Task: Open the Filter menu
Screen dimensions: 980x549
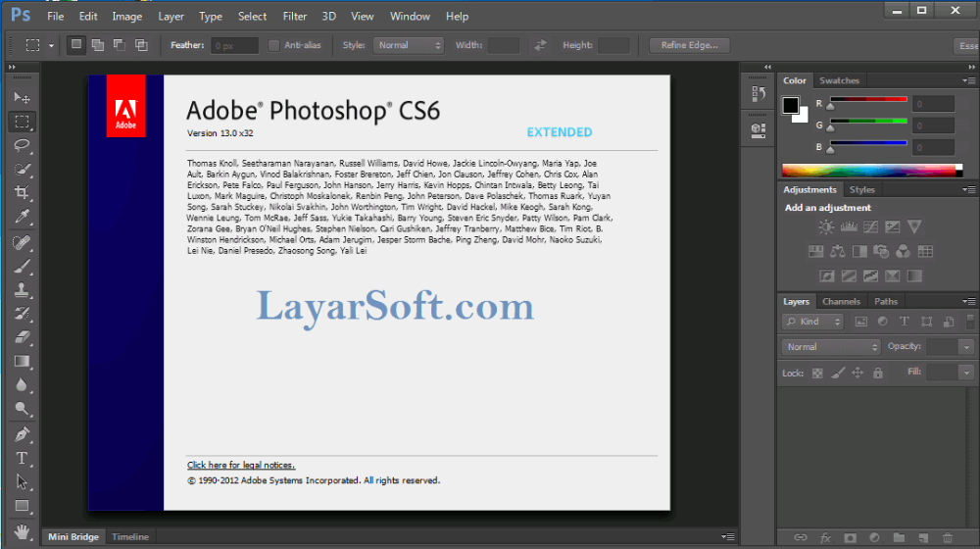Action: tap(294, 17)
